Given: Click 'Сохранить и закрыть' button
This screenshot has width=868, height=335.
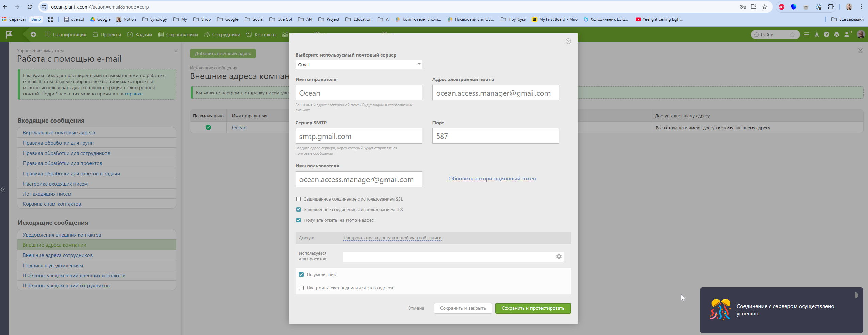Looking at the screenshot, I should pyautogui.click(x=462, y=308).
